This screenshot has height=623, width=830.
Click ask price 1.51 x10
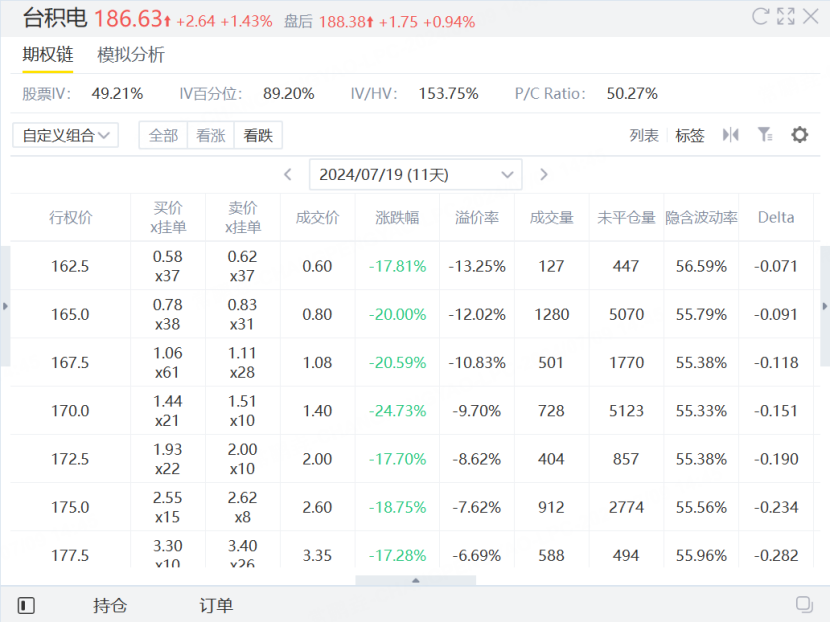pos(242,410)
